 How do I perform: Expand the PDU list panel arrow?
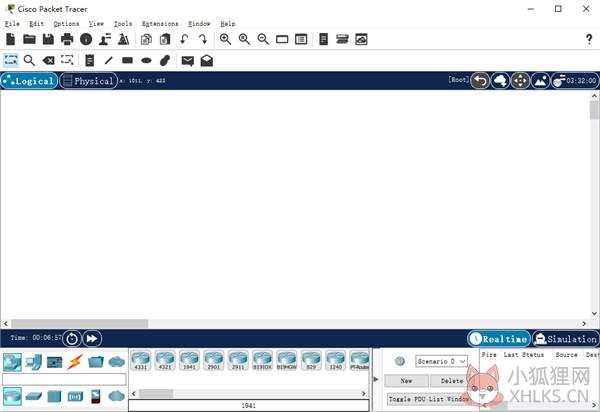376,379
